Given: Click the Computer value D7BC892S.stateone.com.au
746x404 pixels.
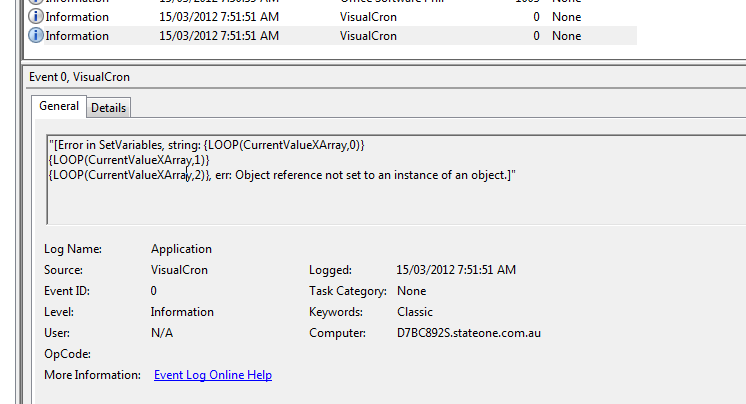Looking at the screenshot, I should tap(468, 333).
